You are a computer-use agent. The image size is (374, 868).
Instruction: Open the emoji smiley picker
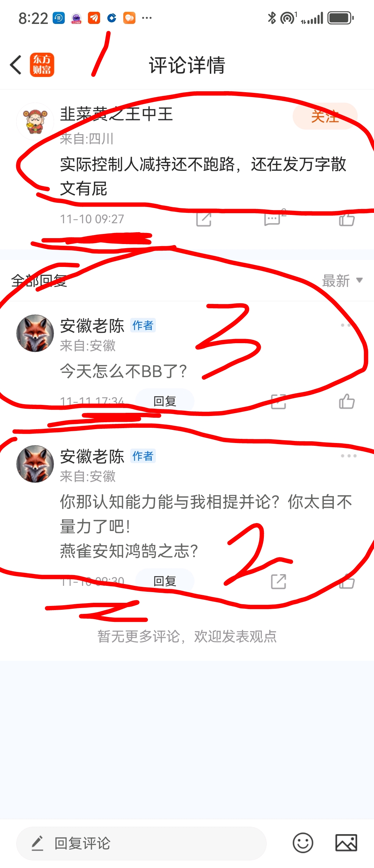(x=303, y=843)
